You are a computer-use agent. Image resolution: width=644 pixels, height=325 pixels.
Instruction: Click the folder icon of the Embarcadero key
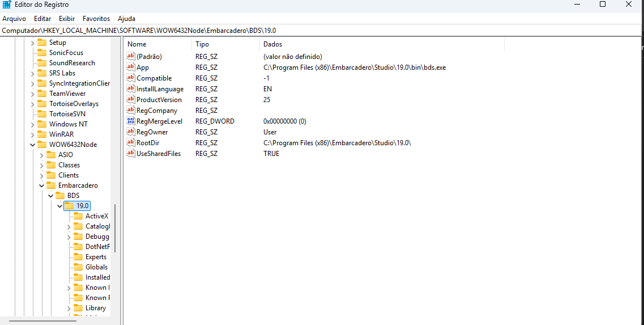pyautogui.click(x=51, y=185)
